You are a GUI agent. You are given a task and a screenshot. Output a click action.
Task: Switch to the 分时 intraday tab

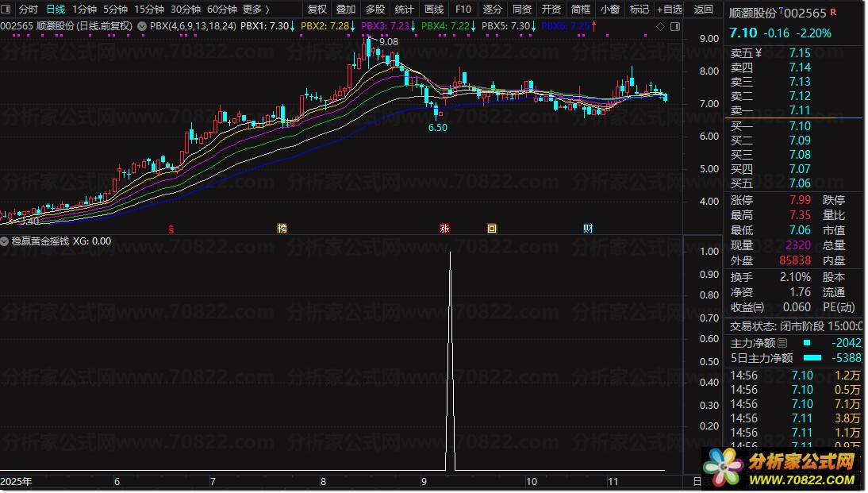tap(28, 10)
